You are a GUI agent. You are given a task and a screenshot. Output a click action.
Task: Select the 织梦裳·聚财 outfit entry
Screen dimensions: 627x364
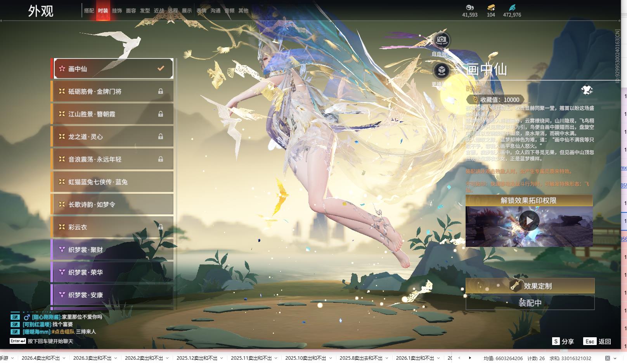coord(113,250)
